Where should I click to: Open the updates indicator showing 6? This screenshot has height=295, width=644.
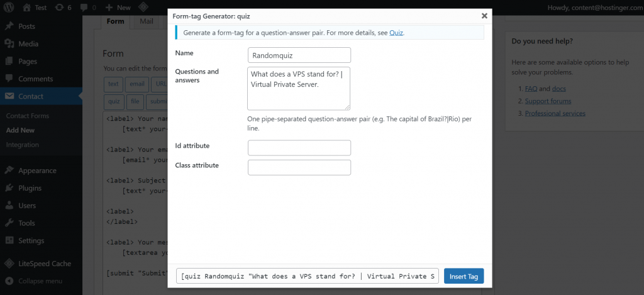pos(64,7)
